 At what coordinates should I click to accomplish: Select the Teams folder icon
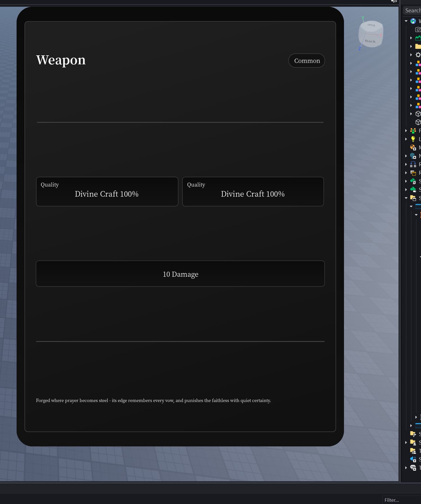[413, 451]
